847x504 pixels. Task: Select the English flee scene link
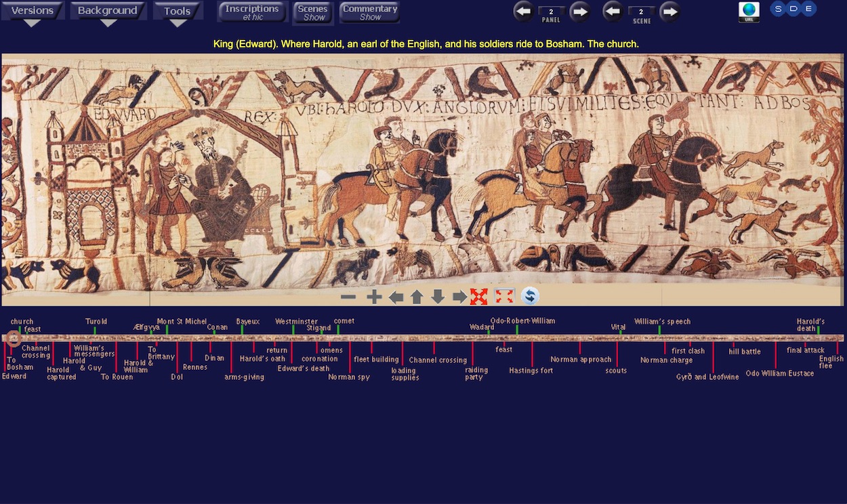[x=831, y=362]
